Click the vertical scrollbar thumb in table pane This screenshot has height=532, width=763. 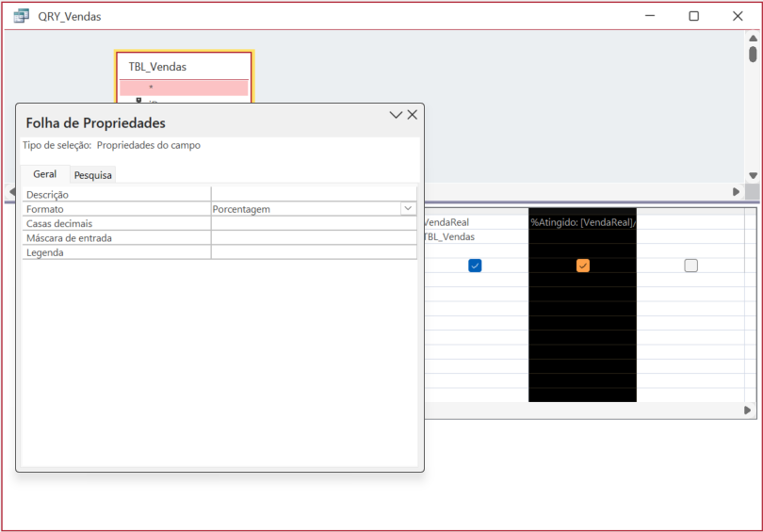753,55
